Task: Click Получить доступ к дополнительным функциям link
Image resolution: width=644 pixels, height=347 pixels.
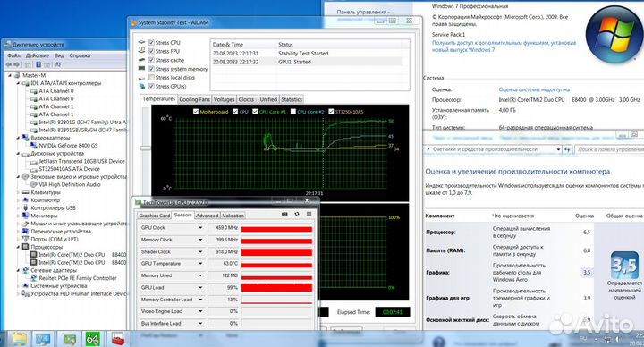Action: (x=504, y=46)
